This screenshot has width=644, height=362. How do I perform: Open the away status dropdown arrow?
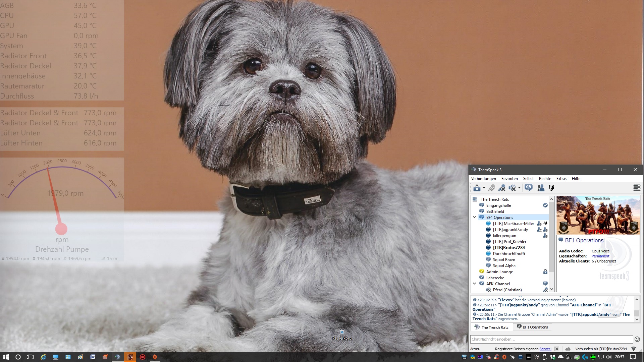[x=484, y=188]
